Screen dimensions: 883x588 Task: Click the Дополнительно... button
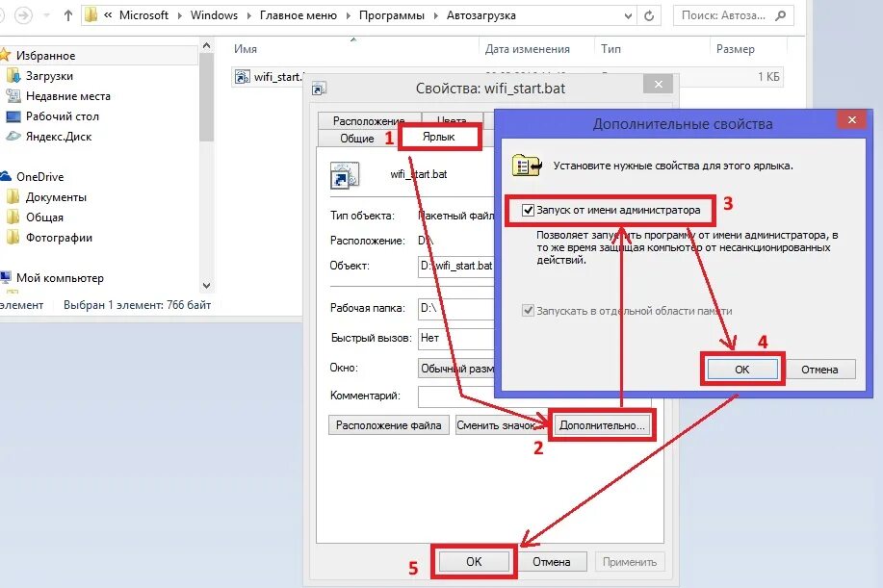(x=602, y=425)
